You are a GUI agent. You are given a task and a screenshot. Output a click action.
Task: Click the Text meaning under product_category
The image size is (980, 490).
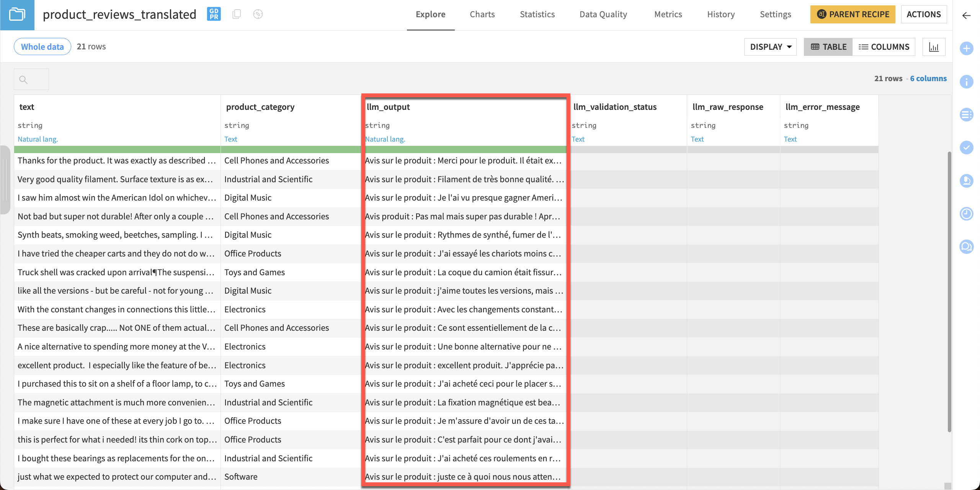pyautogui.click(x=231, y=139)
